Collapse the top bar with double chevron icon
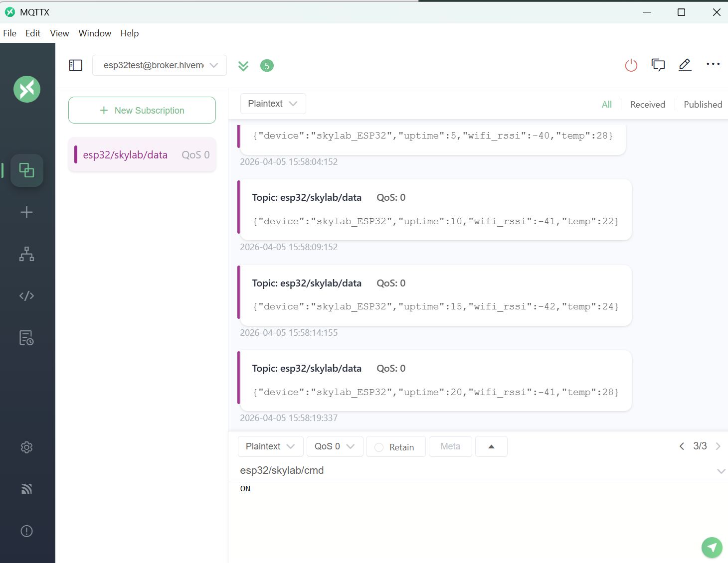The image size is (728, 563). point(243,66)
